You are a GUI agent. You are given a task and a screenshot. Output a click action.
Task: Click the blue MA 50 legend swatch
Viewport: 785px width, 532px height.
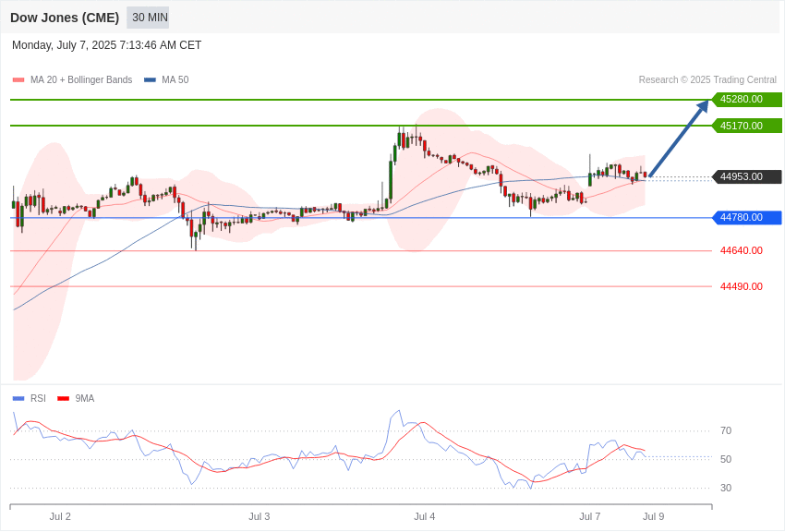click(x=150, y=80)
